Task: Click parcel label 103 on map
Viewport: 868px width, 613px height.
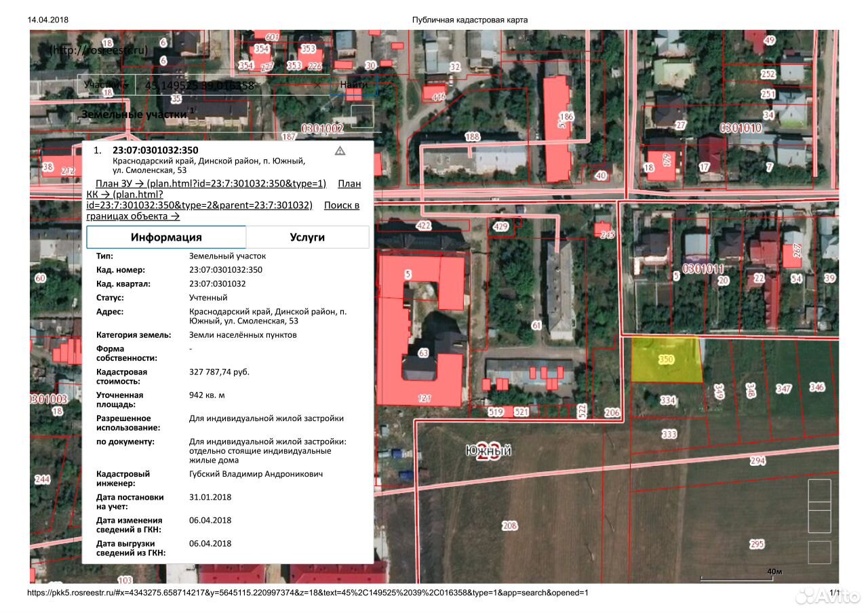Action: [125, 580]
